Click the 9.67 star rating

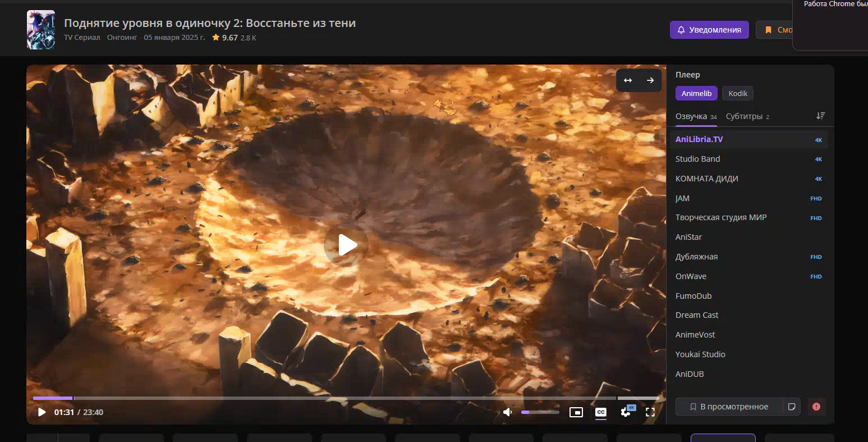pos(225,38)
